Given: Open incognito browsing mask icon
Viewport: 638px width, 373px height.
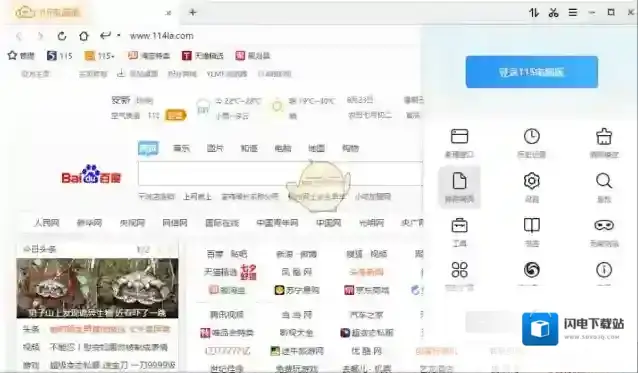Looking at the screenshot, I should 604,231.
